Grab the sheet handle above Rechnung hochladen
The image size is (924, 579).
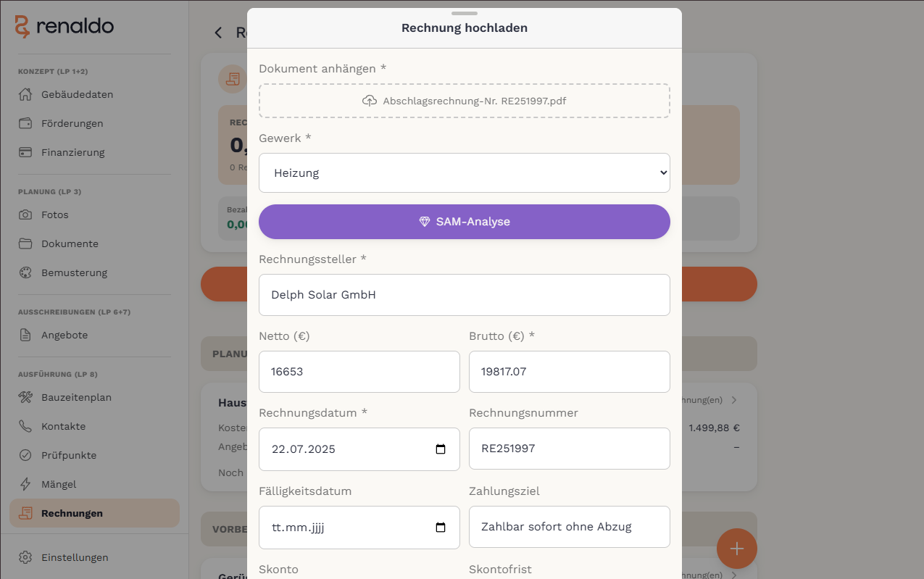[465, 13]
